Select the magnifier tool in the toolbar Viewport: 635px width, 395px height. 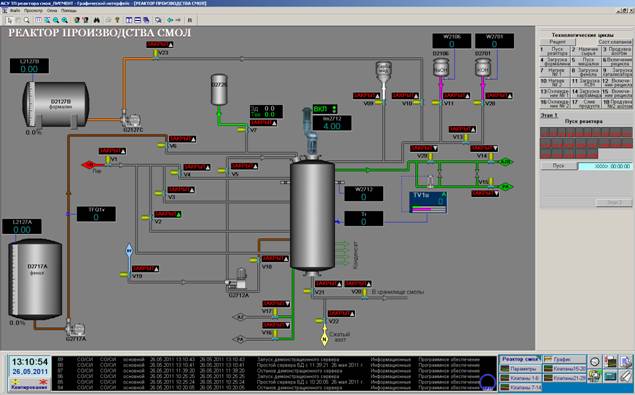pos(27,20)
